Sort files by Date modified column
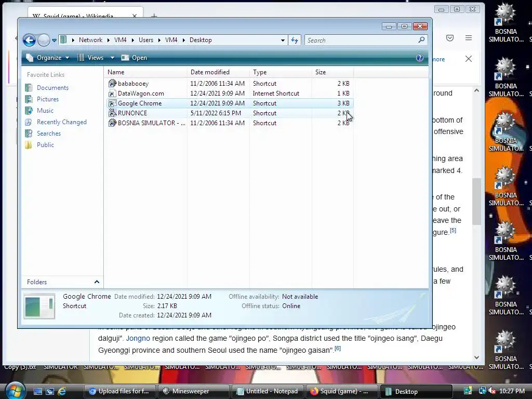This screenshot has width=532, height=399. click(x=218, y=72)
